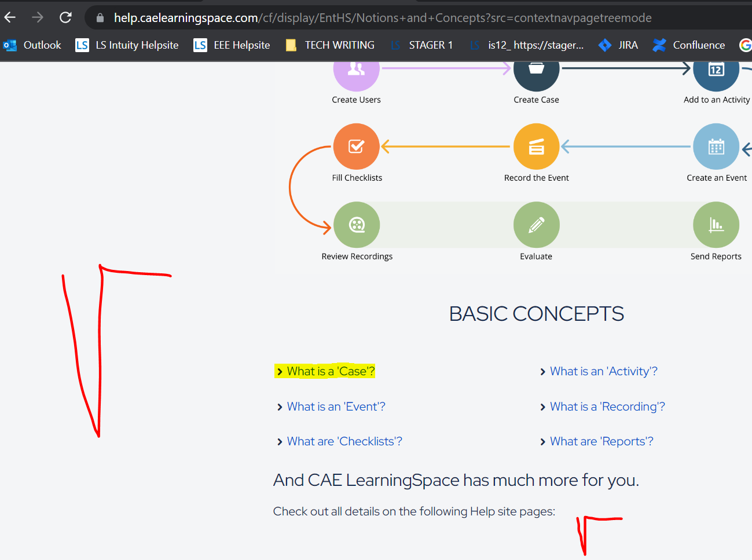This screenshot has width=752, height=560.
Task: Open the What is an 'Activity'? link
Action: coord(604,371)
